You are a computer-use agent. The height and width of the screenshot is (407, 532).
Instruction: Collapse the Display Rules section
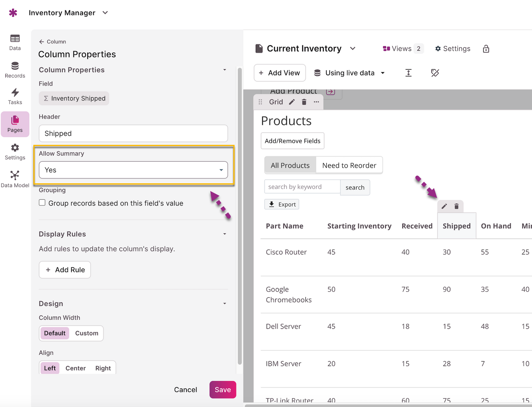(x=225, y=234)
